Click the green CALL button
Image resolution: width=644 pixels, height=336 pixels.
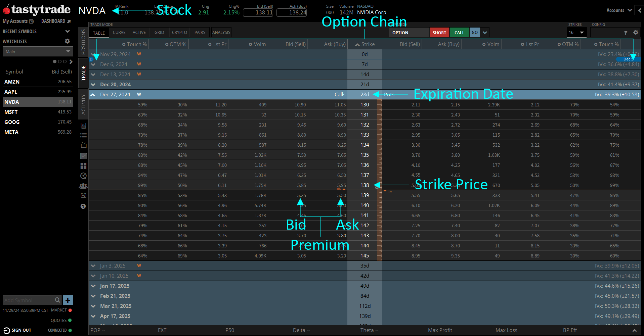pyautogui.click(x=459, y=33)
